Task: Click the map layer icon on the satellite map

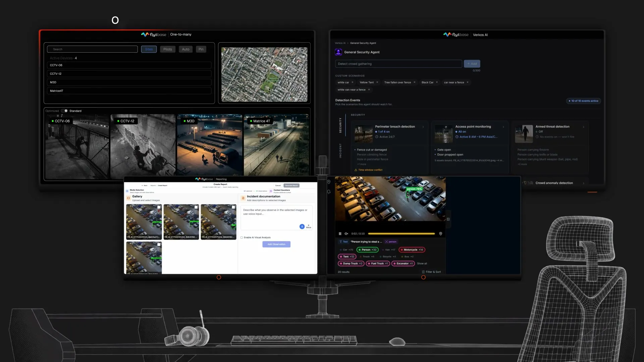Action: point(291,51)
